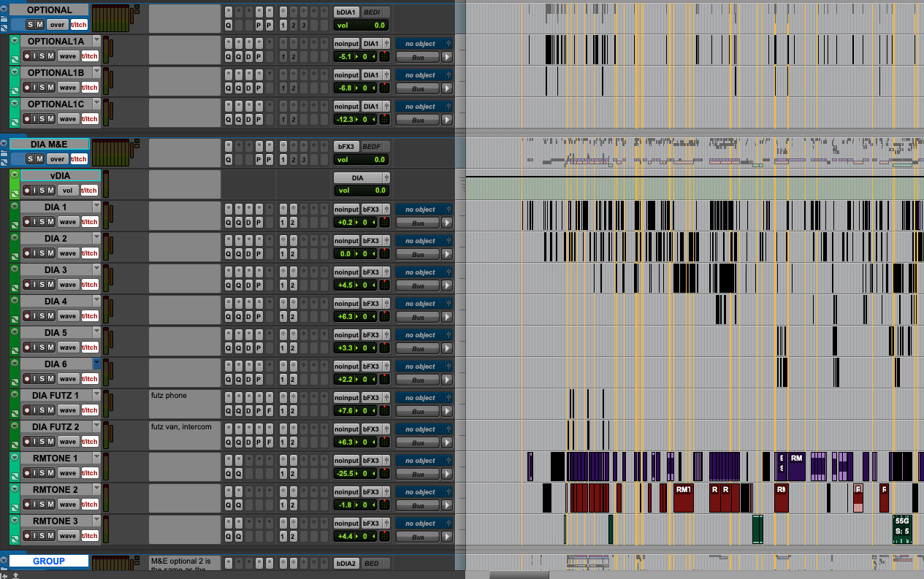Select the '55G' clip on RMTONE 3 lane

(902, 529)
